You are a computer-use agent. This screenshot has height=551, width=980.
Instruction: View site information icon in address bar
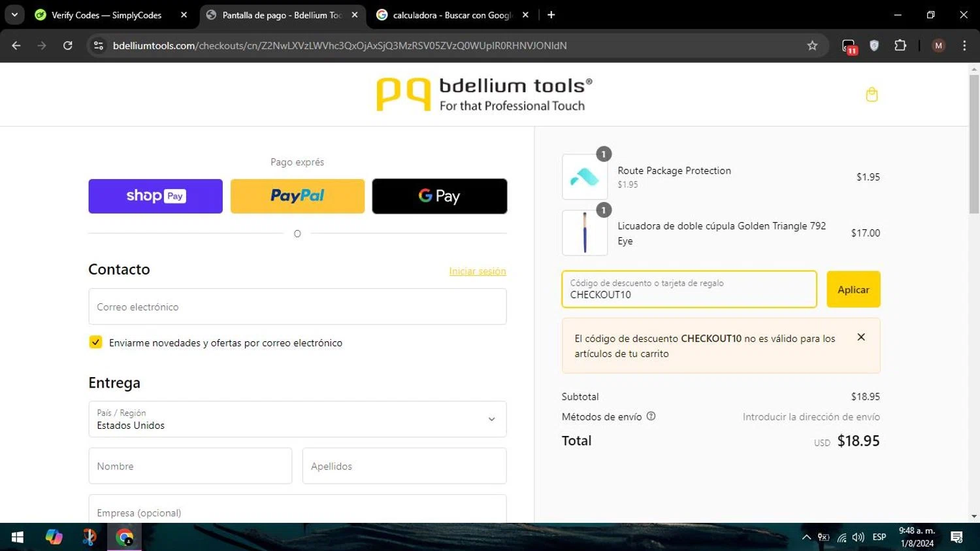click(x=99, y=45)
